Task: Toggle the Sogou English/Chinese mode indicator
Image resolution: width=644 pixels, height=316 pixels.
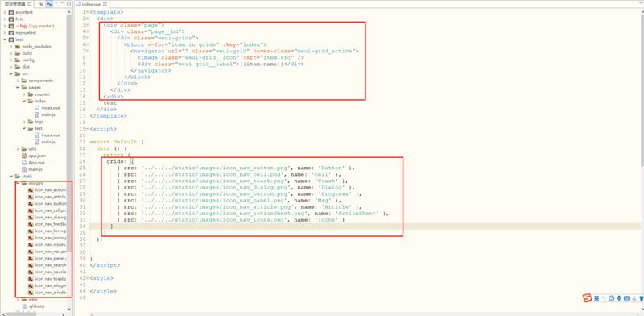Action: pyautogui.click(x=596, y=298)
